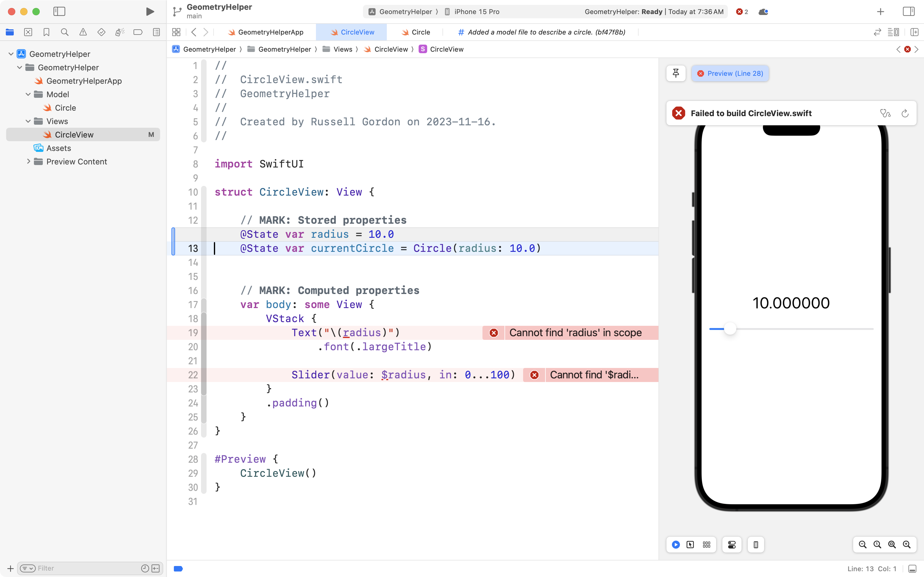Open the Report navigator list icon
Viewport: 924px width, 577px height.
click(156, 32)
